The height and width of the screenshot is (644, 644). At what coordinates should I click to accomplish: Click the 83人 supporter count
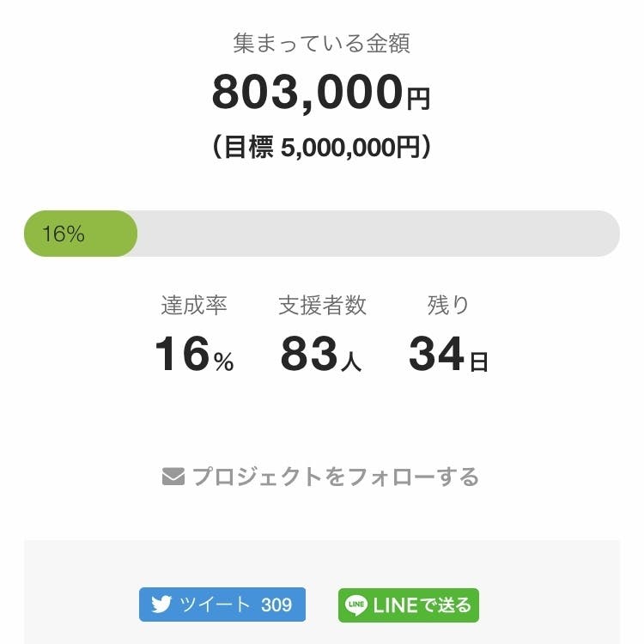321,355
